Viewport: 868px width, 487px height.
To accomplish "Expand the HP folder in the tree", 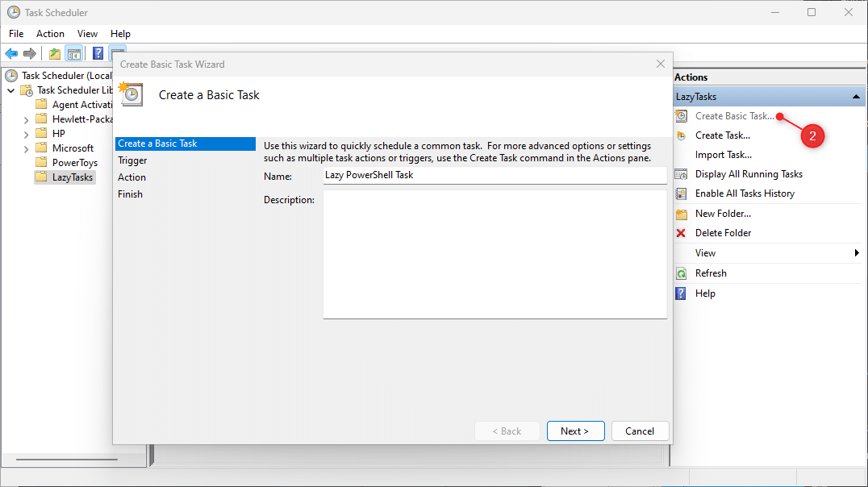I will [x=25, y=133].
